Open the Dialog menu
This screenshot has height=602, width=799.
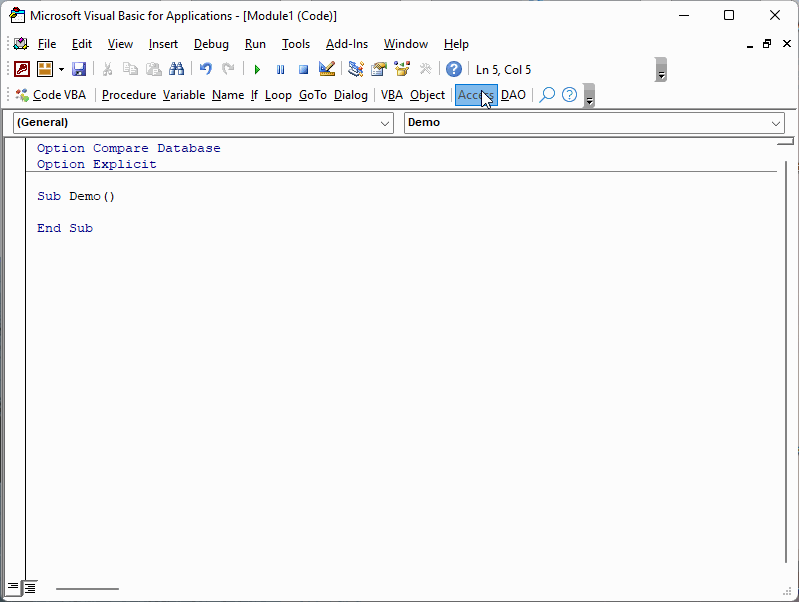(x=351, y=95)
